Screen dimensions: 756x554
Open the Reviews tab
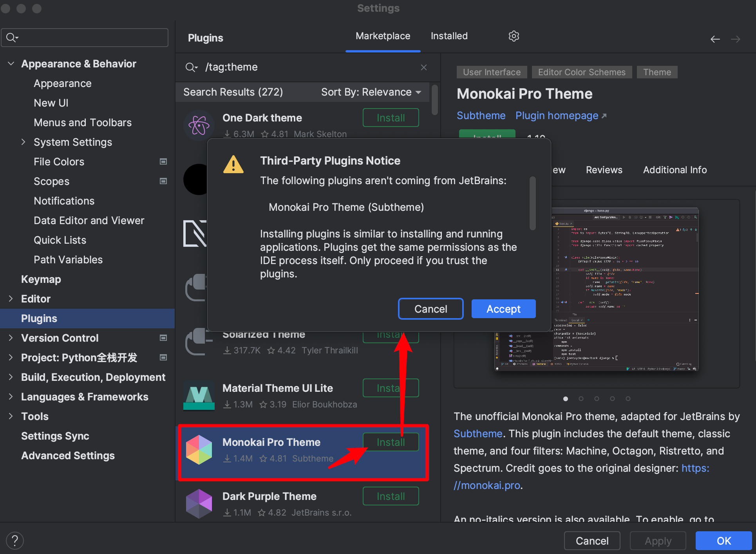click(604, 170)
